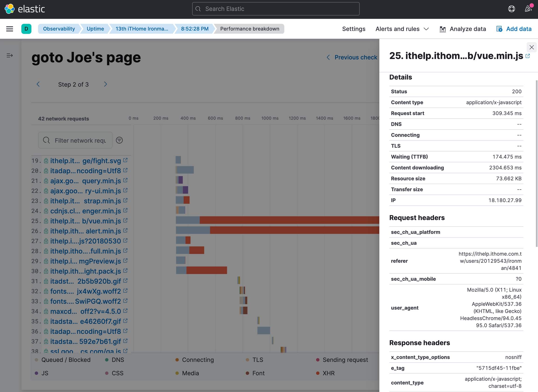538x392 pixels.
Task: Go to previous step chevron
Action: [x=38, y=84]
